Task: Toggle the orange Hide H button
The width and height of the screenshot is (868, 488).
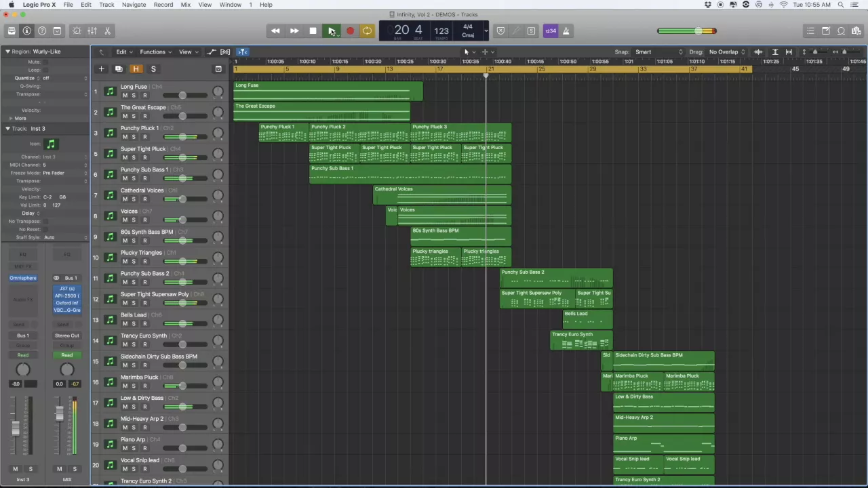Action: (x=136, y=68)
